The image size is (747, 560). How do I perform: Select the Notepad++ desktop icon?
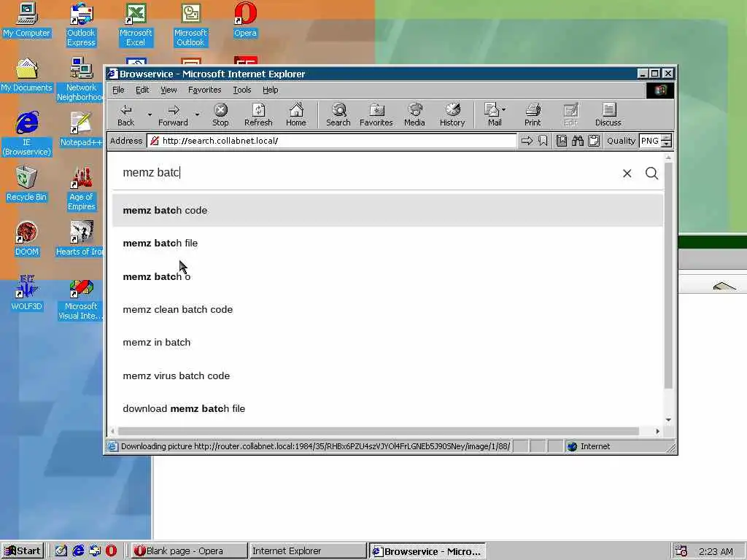click(81, 129)
